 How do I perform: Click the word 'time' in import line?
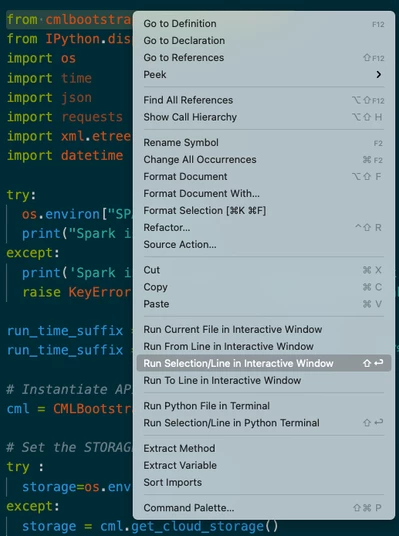point(77,78)
